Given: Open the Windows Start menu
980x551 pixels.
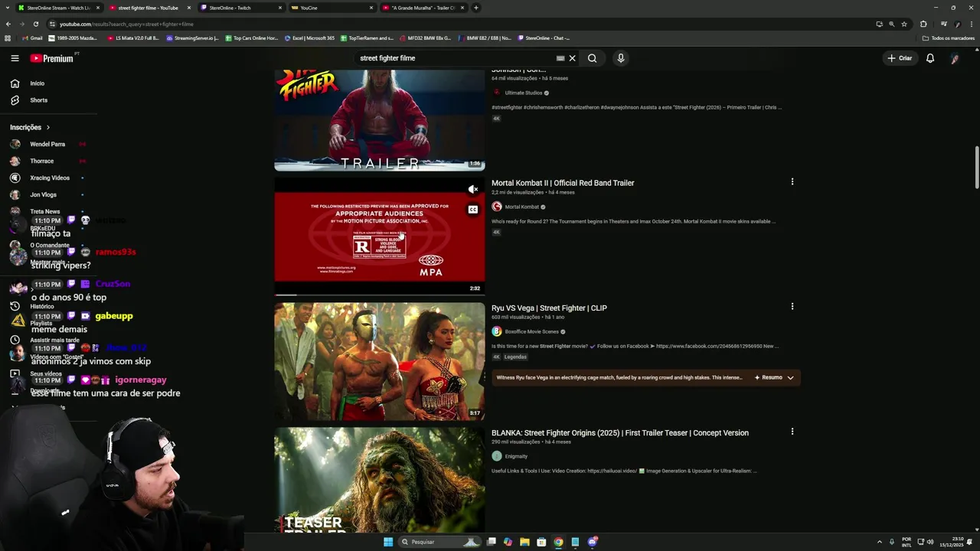Looking at the screenshot, I should (388, 542).
